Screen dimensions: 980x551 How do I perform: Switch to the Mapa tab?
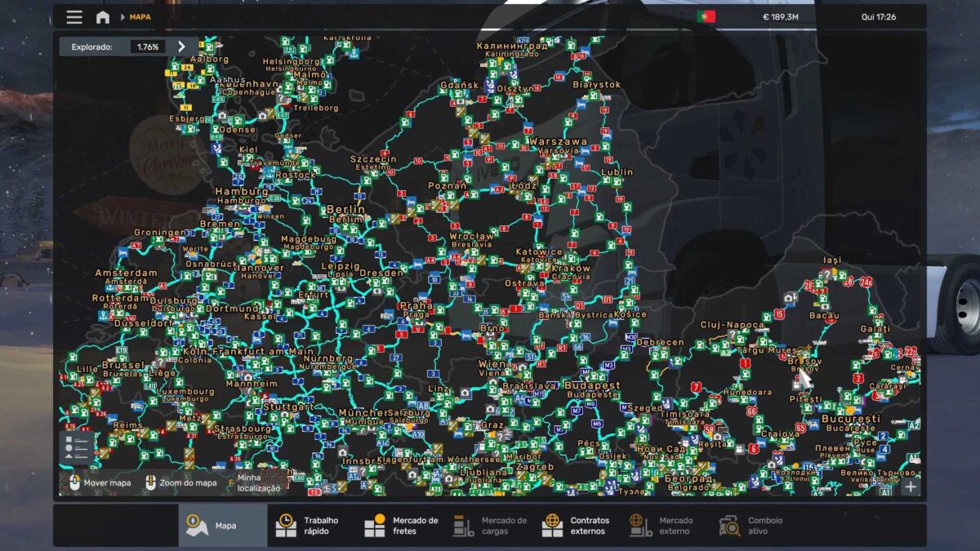click(222, 526)
